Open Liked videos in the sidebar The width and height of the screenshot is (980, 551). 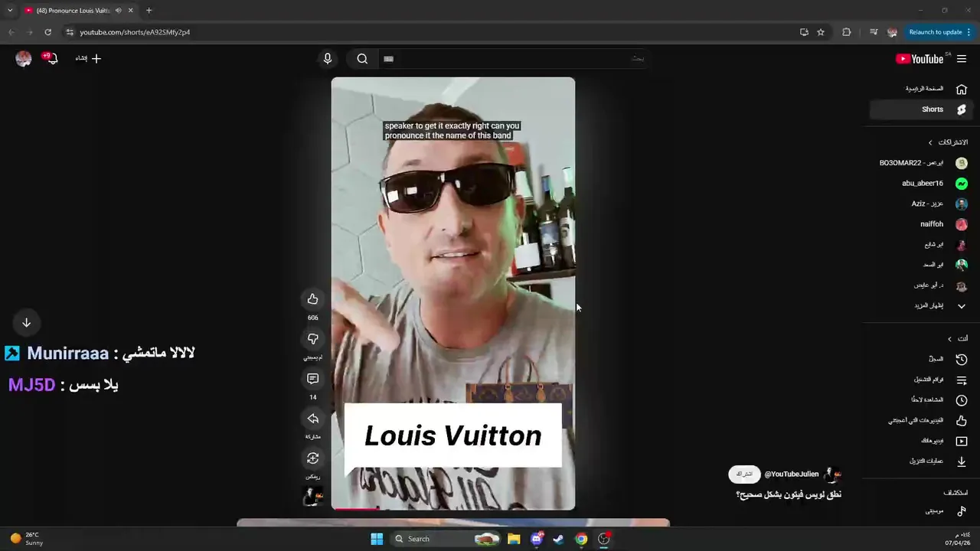tap(923, 420)
